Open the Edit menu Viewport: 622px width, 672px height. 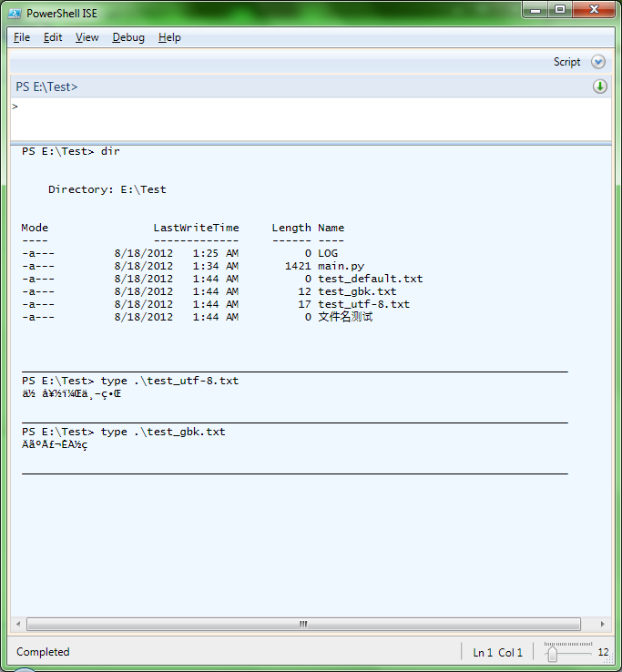53,37
